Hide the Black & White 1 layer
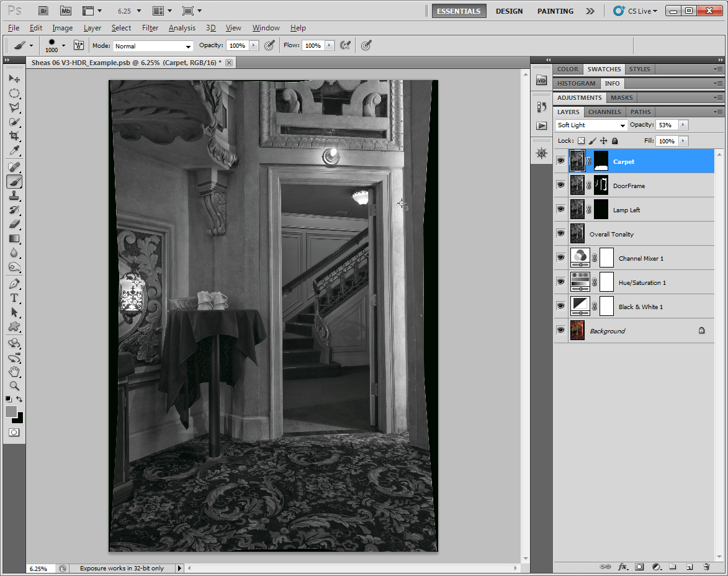The width and height of the screenshot is (728, 576). (561, 306)
